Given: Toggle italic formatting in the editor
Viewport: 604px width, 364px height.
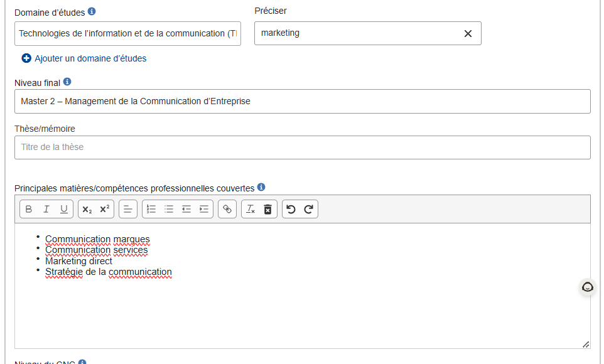Looking at the screenshot, I should pos(46,210).
